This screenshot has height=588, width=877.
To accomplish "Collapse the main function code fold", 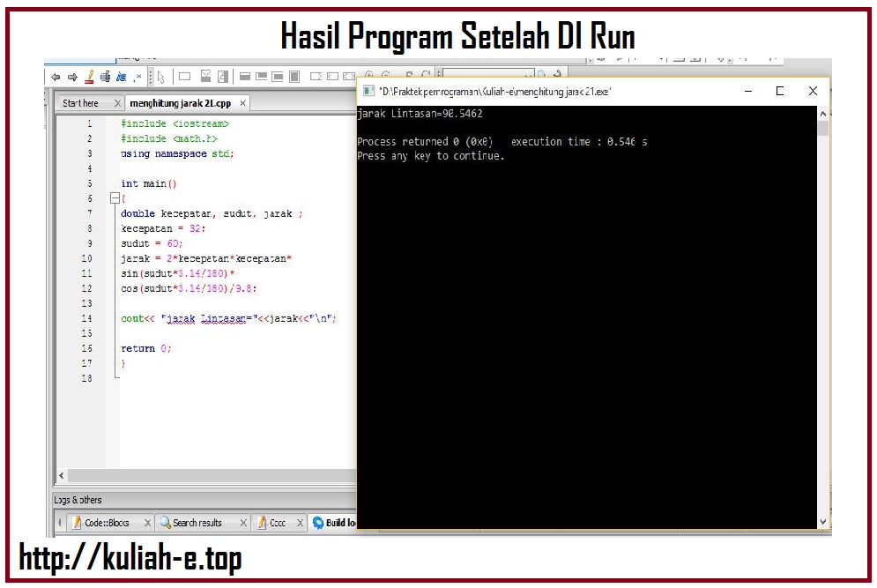I will [x=115, y=198].
